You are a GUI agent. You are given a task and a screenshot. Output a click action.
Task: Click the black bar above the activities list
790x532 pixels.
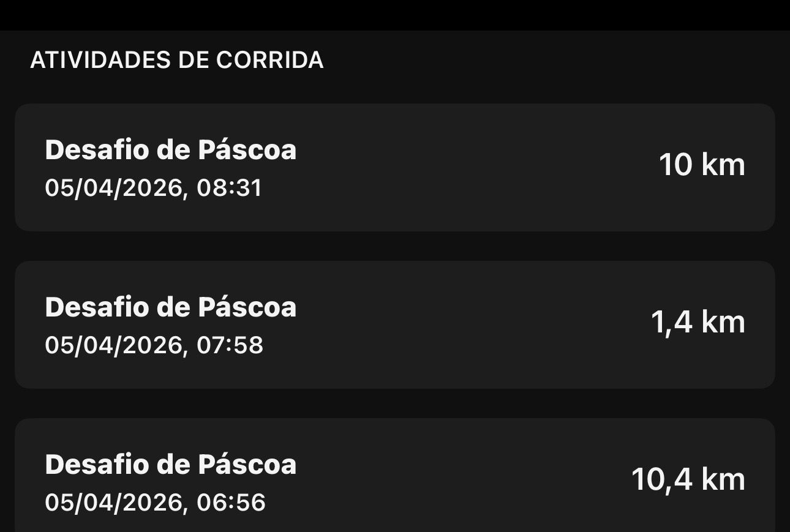pyautogui.click(x=395, y=15)
